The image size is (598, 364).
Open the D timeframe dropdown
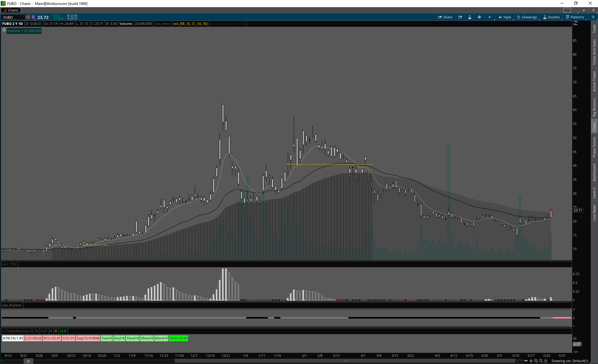pyautogui.click(x=490, y=17)
